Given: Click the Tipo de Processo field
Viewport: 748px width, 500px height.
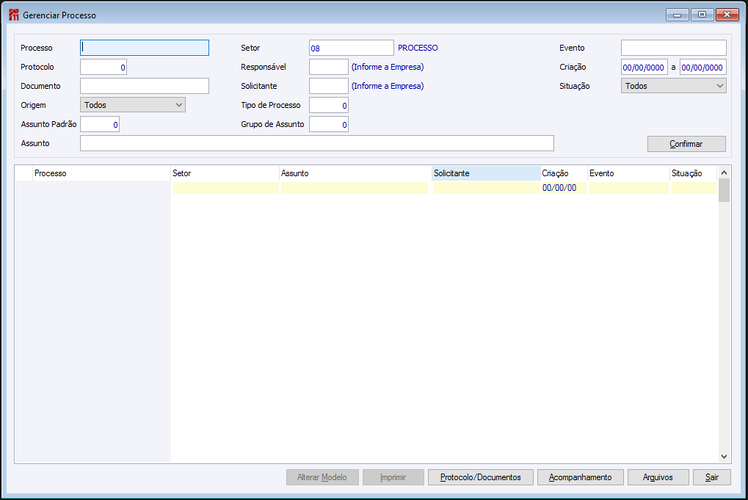Looking at the screenshot, I should click(329, 105).
